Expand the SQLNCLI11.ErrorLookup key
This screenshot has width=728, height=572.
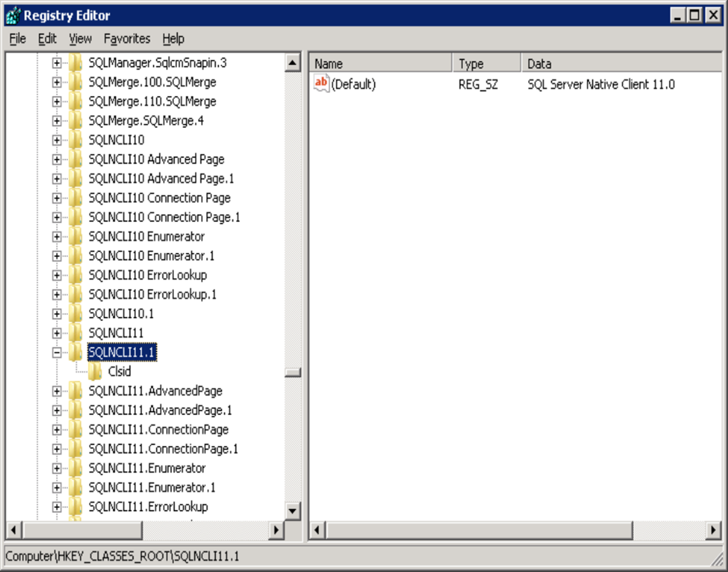point(57,507)
